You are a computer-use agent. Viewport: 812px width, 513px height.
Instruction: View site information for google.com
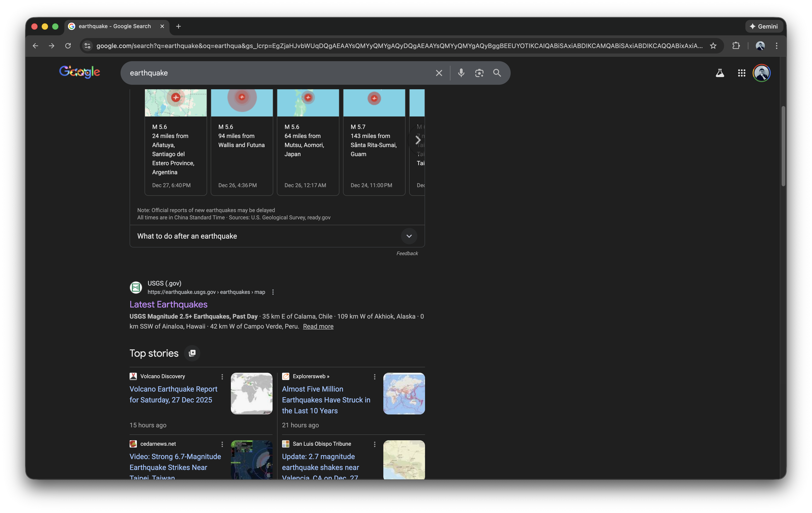tap(87, 46)
